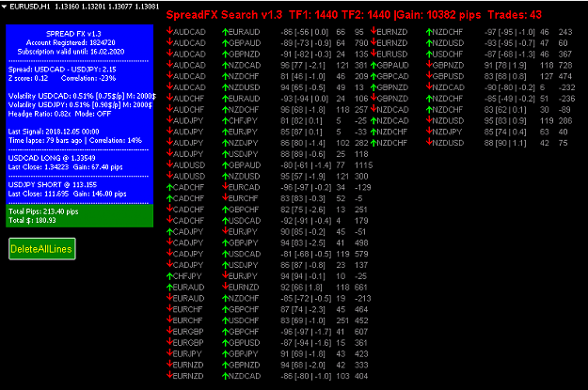Screen dimensions: 588x390
Task: Click the 'Trades: 43' header value
Action: coord(515,15)
